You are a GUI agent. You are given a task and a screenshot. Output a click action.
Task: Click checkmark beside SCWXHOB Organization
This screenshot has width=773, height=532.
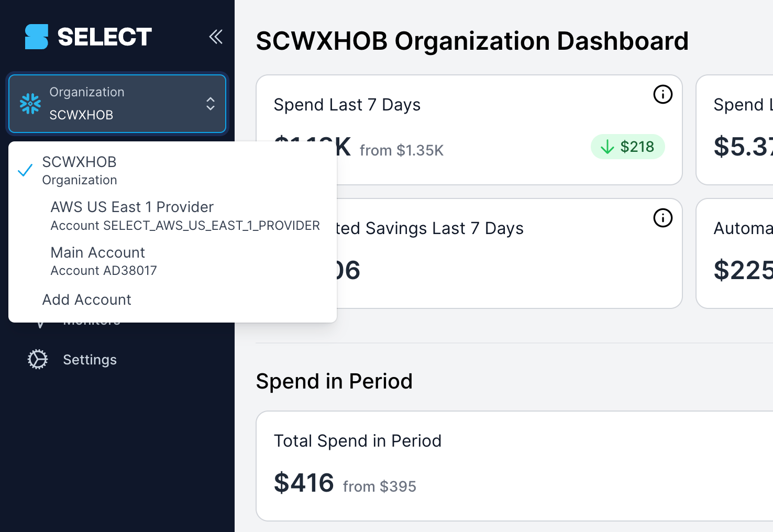click(x=25, y=171)
